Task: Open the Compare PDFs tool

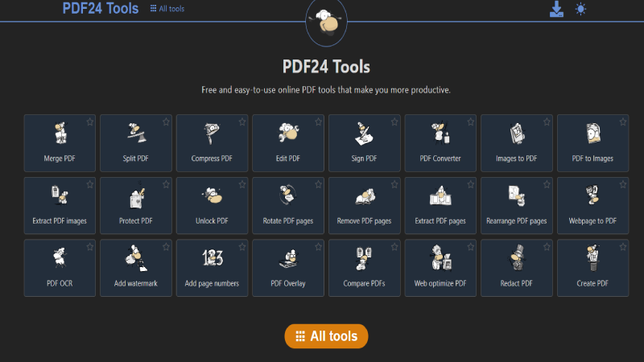Action: pos(365,268)
